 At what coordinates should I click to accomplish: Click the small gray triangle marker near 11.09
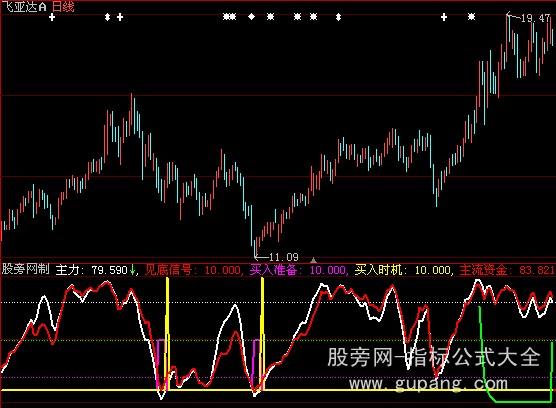313,260
